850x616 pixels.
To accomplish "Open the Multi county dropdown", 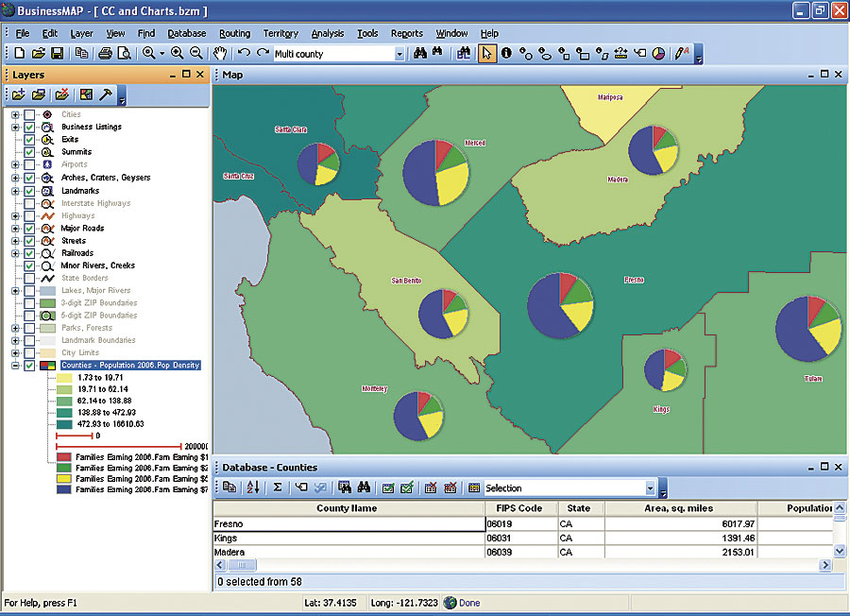I will (399, 55).
